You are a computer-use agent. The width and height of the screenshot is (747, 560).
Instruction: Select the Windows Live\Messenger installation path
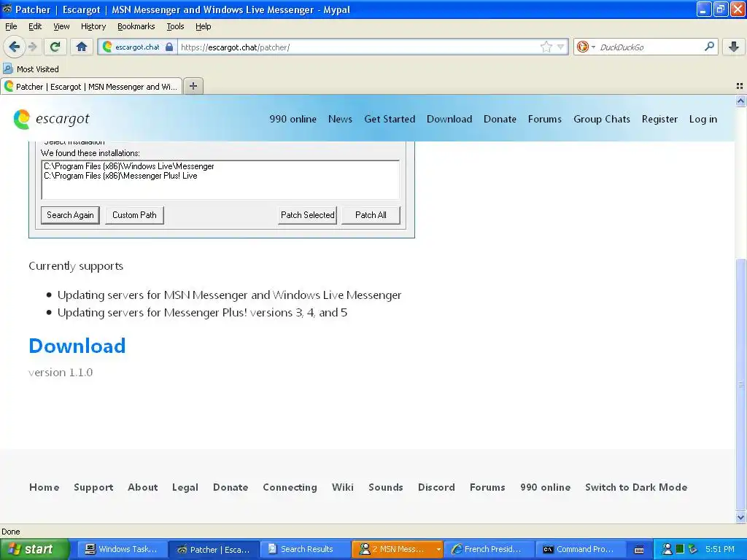pos(129,166)
